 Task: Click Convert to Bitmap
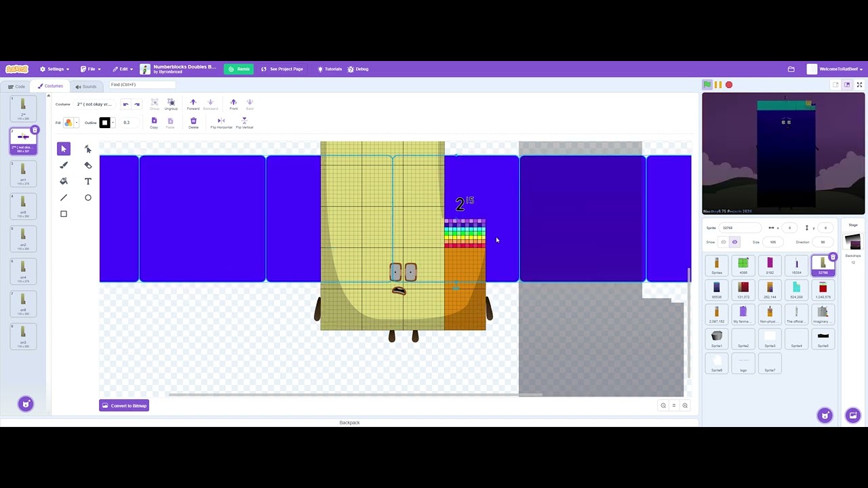[124, 406]
